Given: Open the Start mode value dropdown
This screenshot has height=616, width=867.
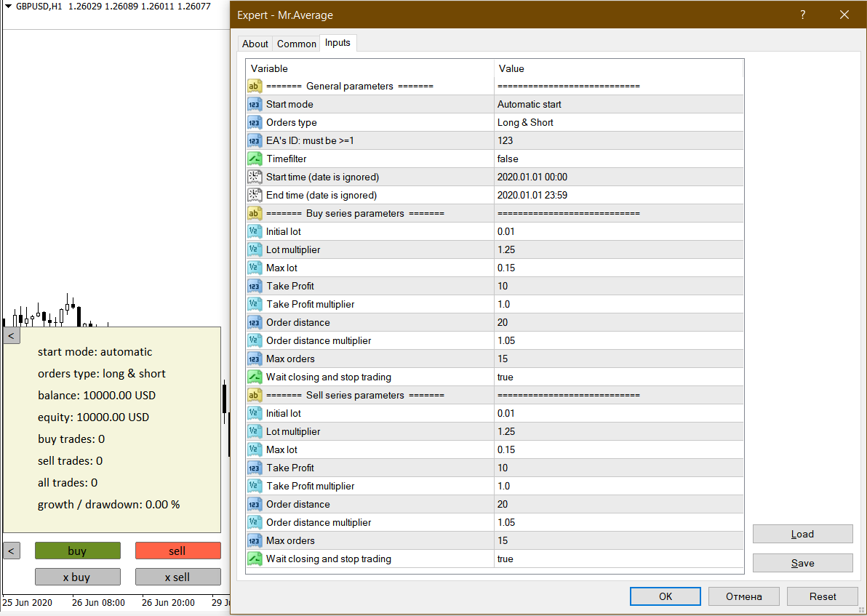Looking at the screenshot, I should 618,104.
